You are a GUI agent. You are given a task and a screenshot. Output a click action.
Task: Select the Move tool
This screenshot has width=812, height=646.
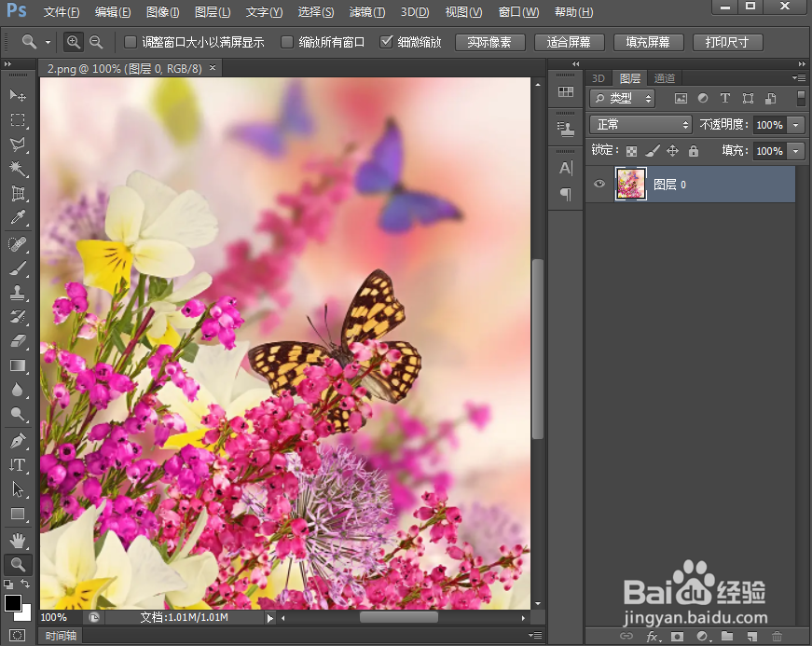pyautogui.click(x=18, y=96)
